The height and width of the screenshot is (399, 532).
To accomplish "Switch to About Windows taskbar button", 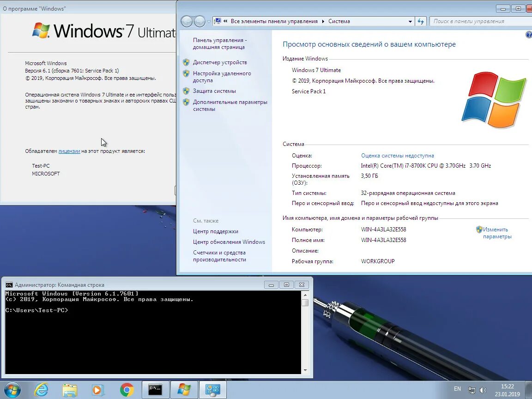I will click(x=184, y=390).
